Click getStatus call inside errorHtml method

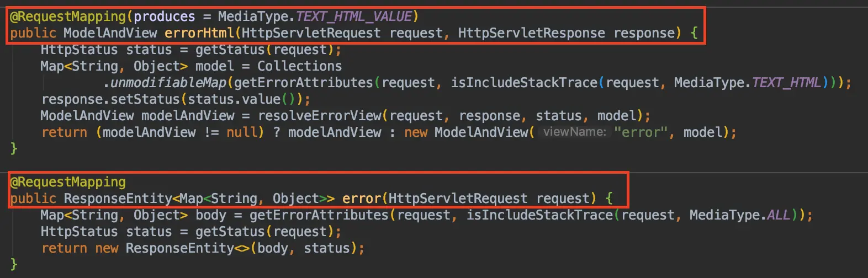231,50
